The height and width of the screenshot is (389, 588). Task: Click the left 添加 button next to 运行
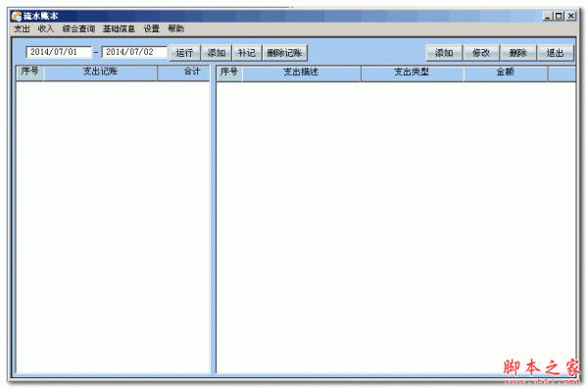217,53
